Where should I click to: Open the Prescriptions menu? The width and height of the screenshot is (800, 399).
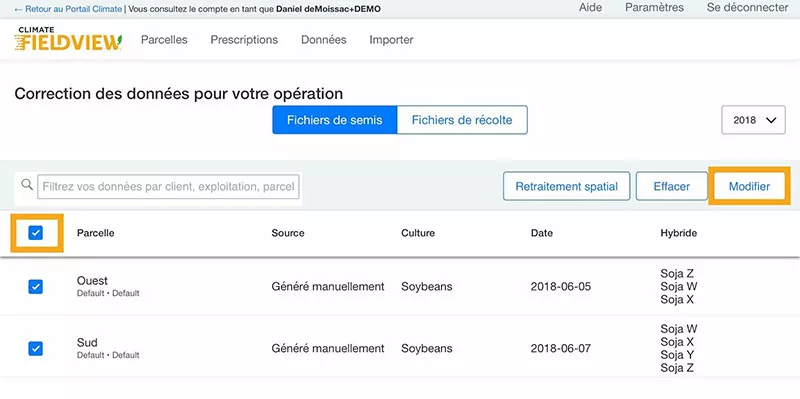coord(244,40)
